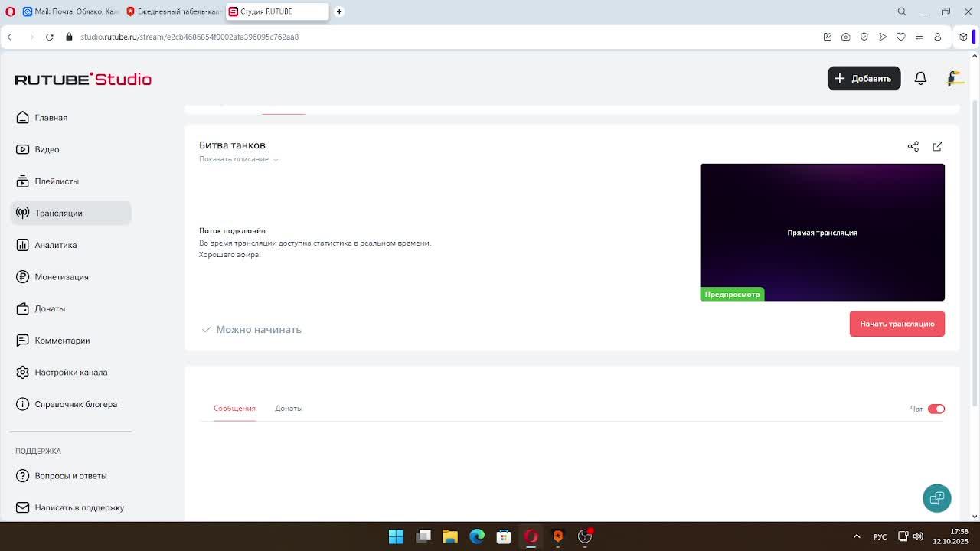Viewport: 980px width, 551px height.
Task: Click the stream preview thumbnail
Action: (x=822, y=232)
